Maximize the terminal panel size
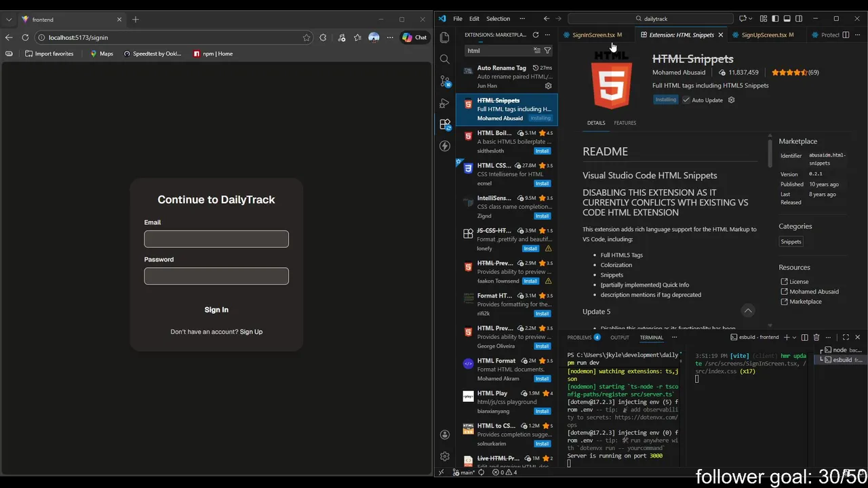The image size is (868, 488). (x=846, y=337)
